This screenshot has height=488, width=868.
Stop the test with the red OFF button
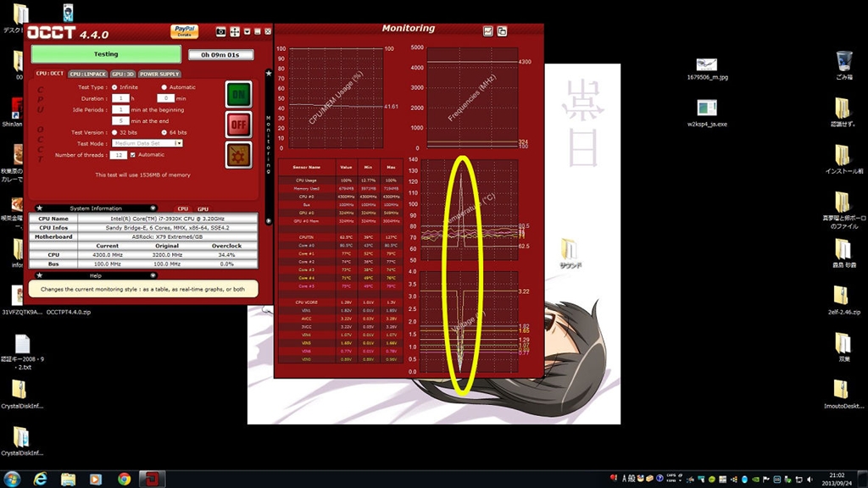pyautogui.click(x=238, y=125)
